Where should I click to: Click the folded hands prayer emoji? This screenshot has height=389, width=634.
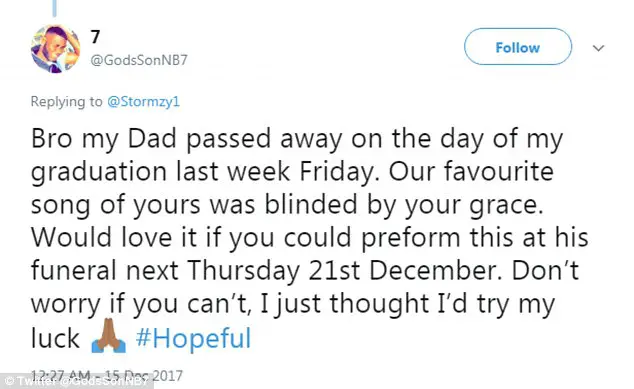[x=108, y=336]
